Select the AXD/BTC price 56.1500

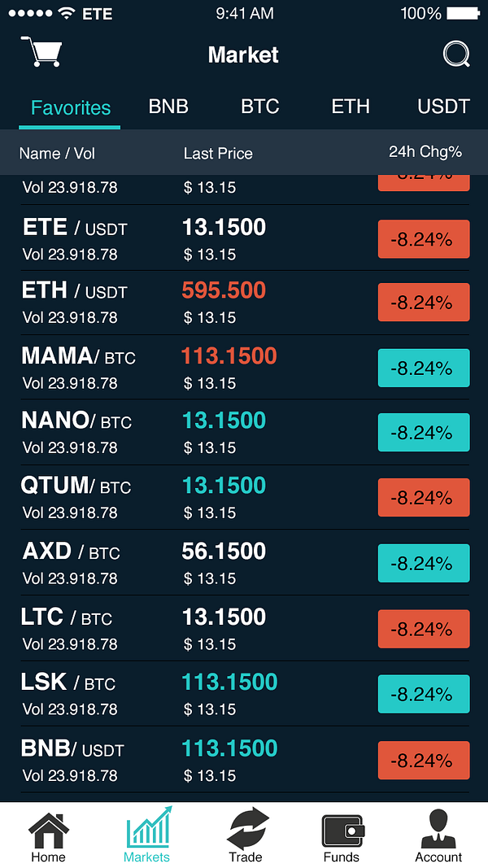point(224,551)
